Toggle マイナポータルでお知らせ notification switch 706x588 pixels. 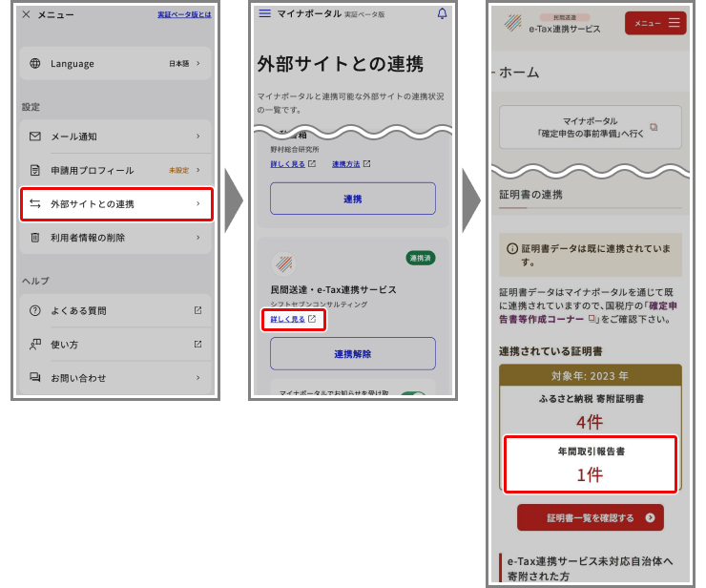(413, 393)
